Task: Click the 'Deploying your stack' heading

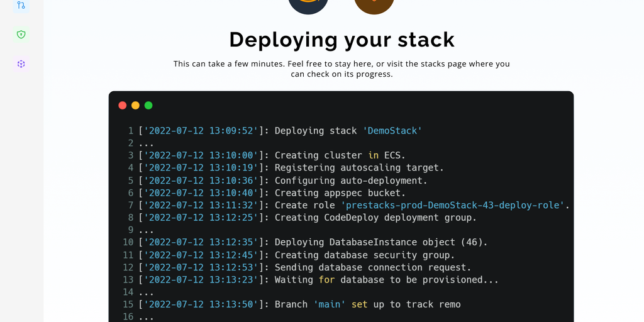Action: 341,40
